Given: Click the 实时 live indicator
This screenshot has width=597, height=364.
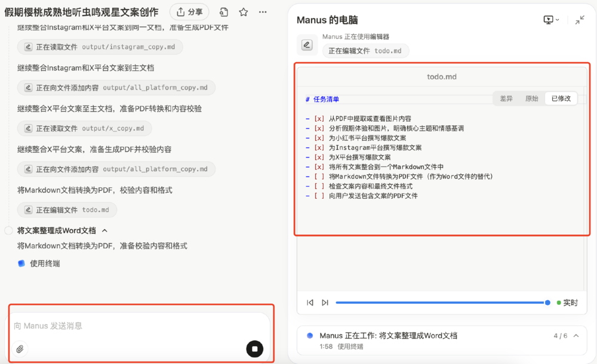Looking at the screenshot, I should [567, 303].
